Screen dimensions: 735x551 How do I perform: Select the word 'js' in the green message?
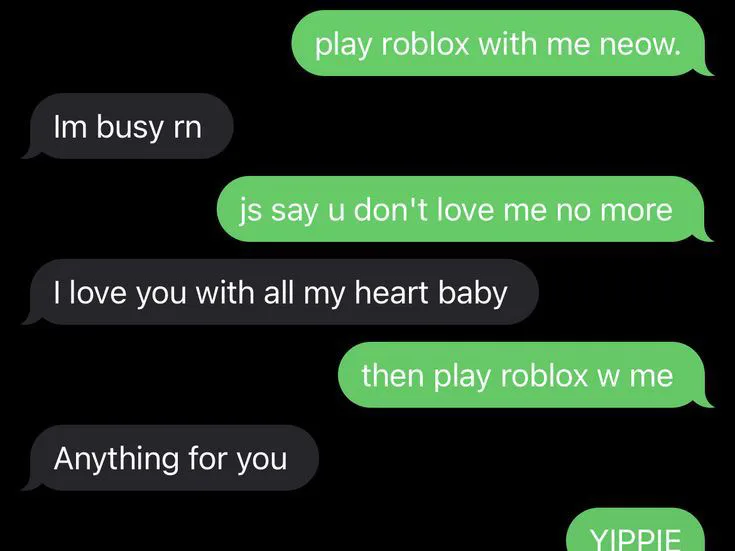pyautogui.click(x=250, y=212)
